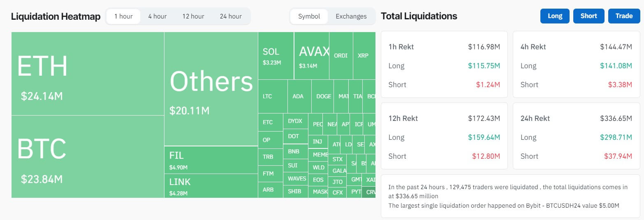Viewport: 644px width, 220px height.
Task: Show the 24 hour liquidation heatmap
Action: [x=231, y=16]
